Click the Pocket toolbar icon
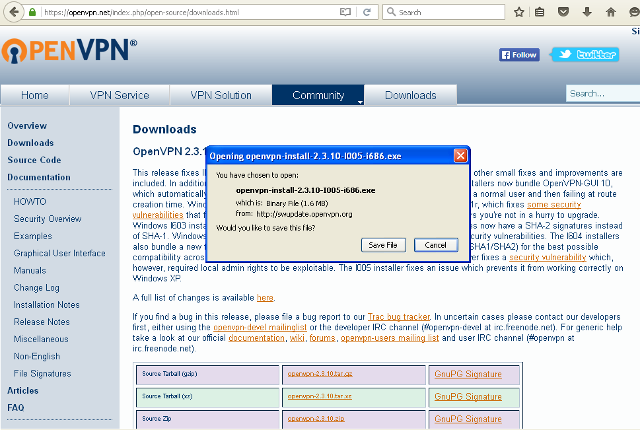 (563, 12)
